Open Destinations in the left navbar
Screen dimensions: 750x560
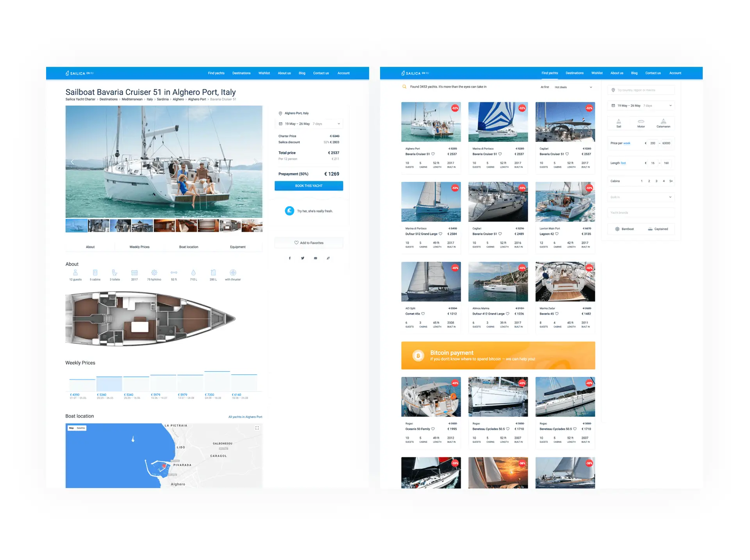(x=241, y=73)
